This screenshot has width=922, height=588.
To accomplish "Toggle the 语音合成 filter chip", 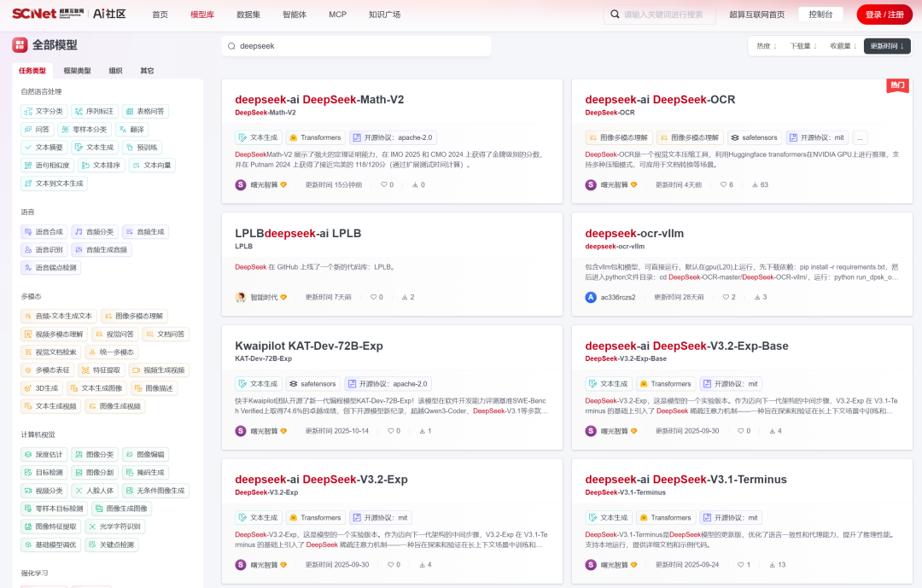I will [44, 232].
